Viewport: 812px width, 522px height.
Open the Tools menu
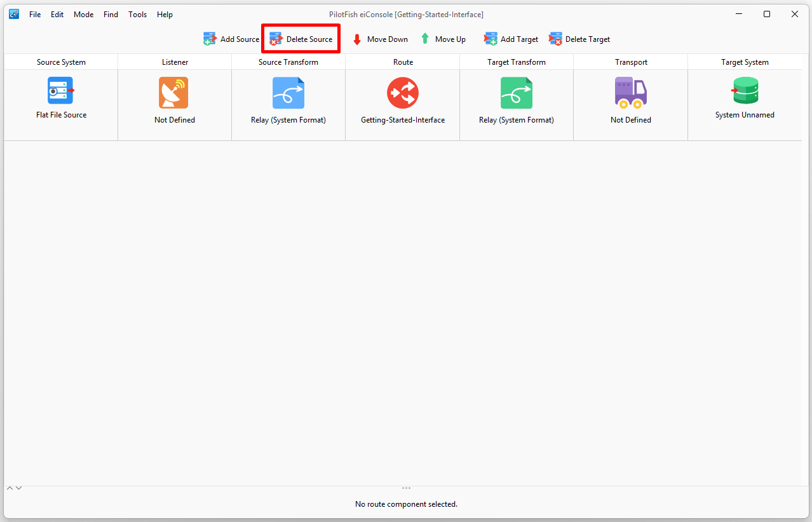(x=137, y=14)
